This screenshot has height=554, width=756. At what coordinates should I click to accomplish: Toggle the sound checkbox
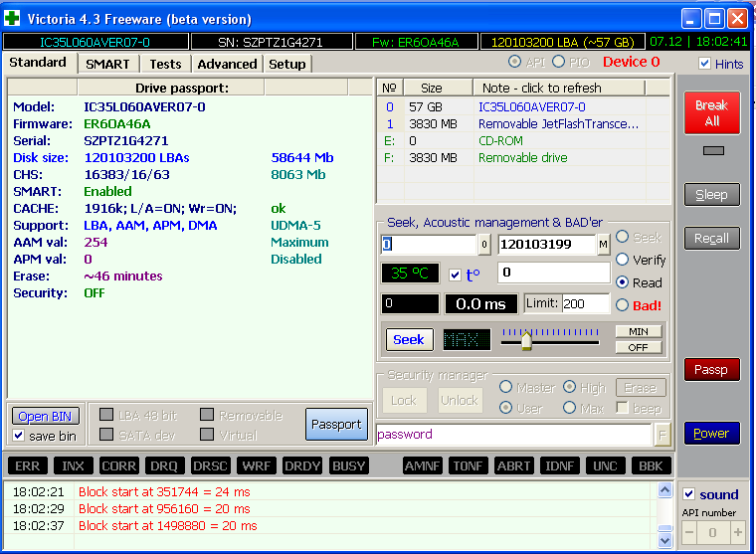point(688,494)
